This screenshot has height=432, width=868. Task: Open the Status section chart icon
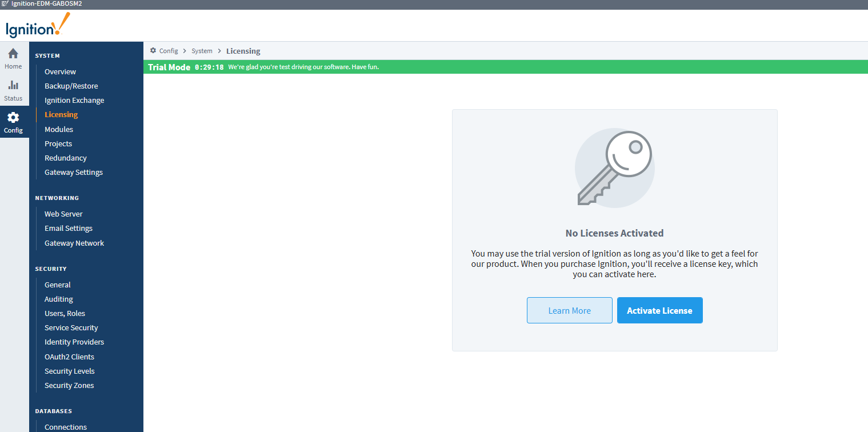click(13, 85)
